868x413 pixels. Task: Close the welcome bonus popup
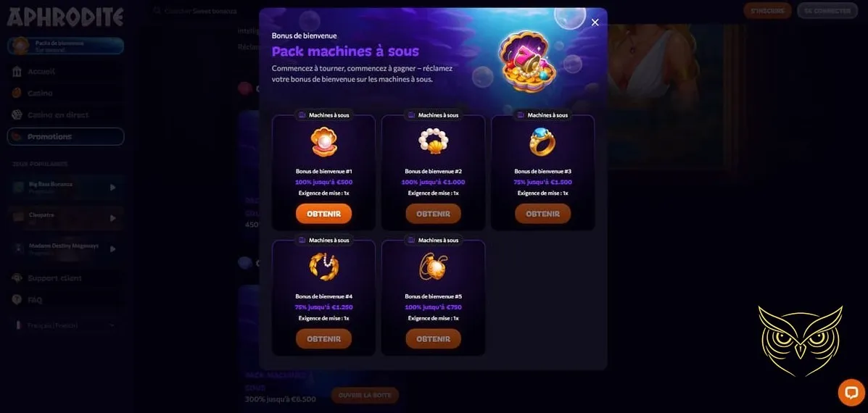point(595,22)
